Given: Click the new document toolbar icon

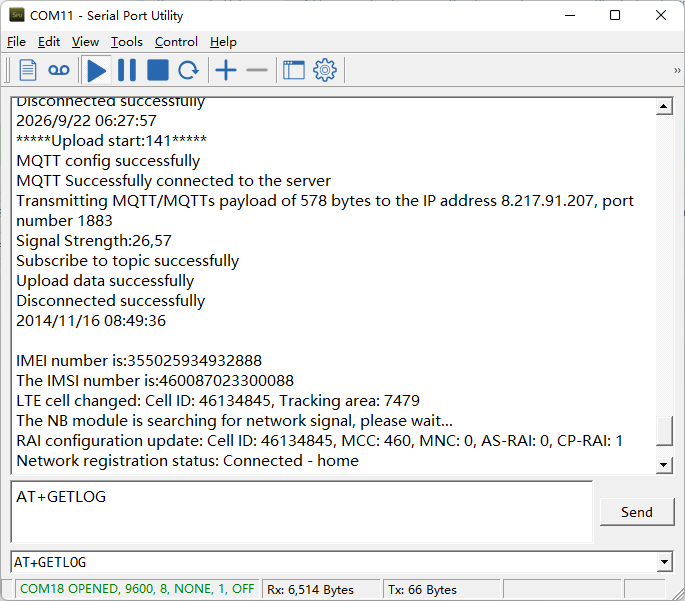Looking at the screenshot, I should 28,70.
